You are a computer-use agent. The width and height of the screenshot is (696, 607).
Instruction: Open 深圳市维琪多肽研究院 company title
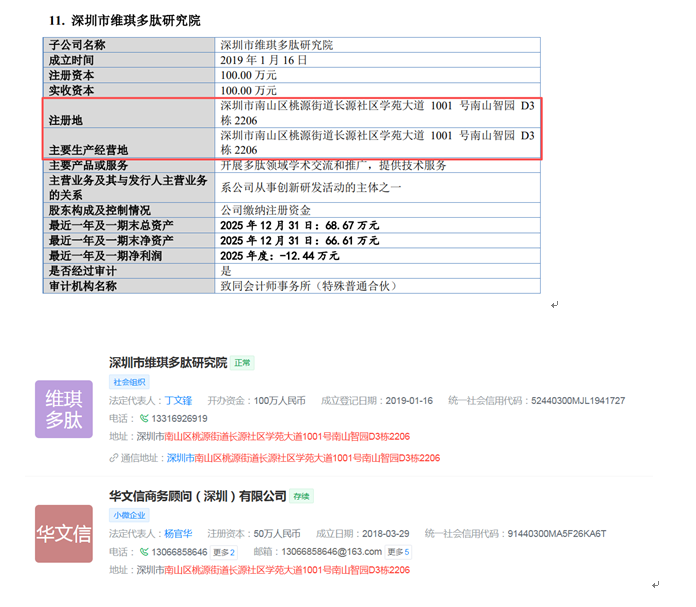tap(168, 362)
